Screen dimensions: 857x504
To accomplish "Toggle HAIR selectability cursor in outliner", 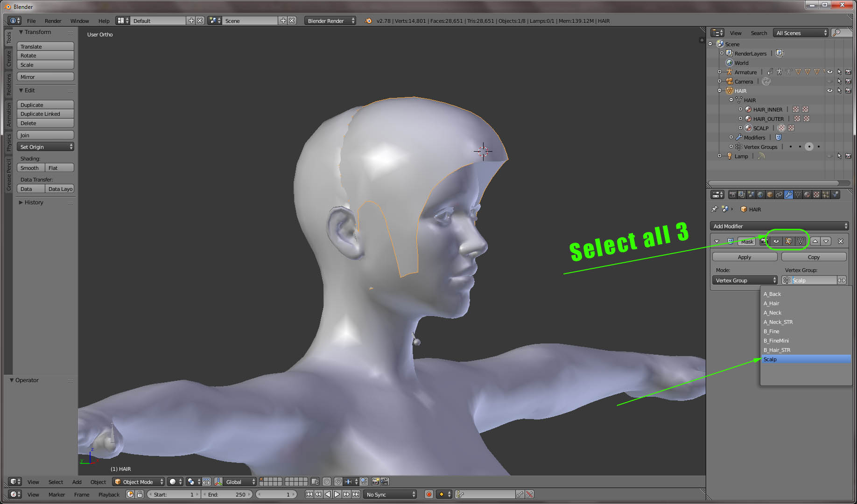I will pyautogui.click(x=839, y=91).
